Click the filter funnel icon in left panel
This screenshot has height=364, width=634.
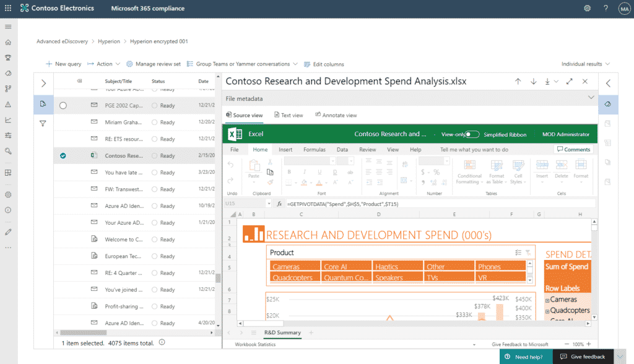point(43,123)
